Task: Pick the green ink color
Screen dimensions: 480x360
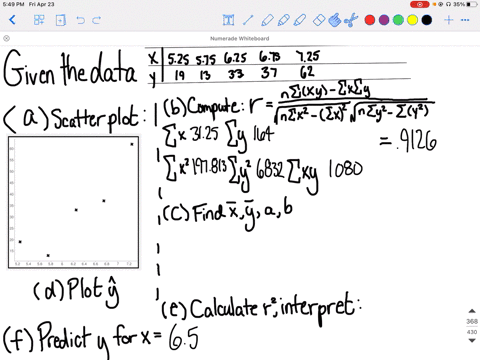Action: (398, 20)
